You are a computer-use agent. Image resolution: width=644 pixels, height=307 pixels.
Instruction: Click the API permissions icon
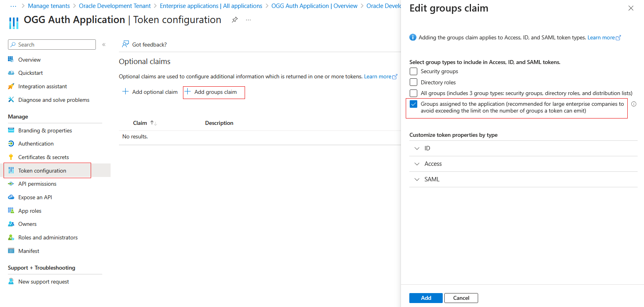coord(11,184)
